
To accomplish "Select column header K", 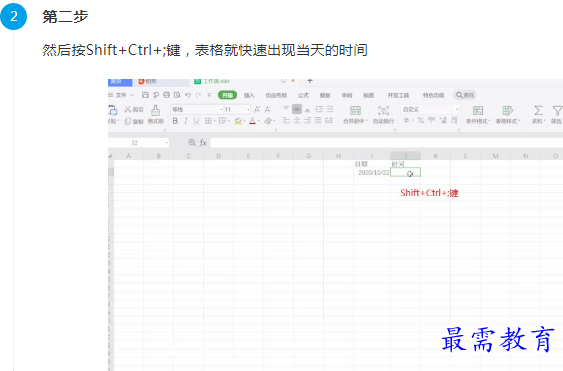I will (436, 156).
